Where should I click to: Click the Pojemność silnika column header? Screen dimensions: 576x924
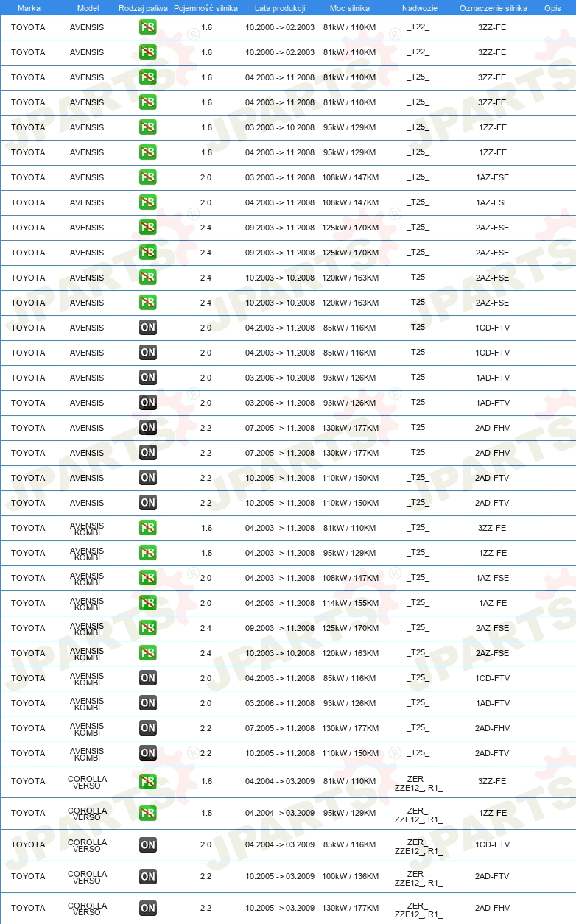click(x=206, y=8)
